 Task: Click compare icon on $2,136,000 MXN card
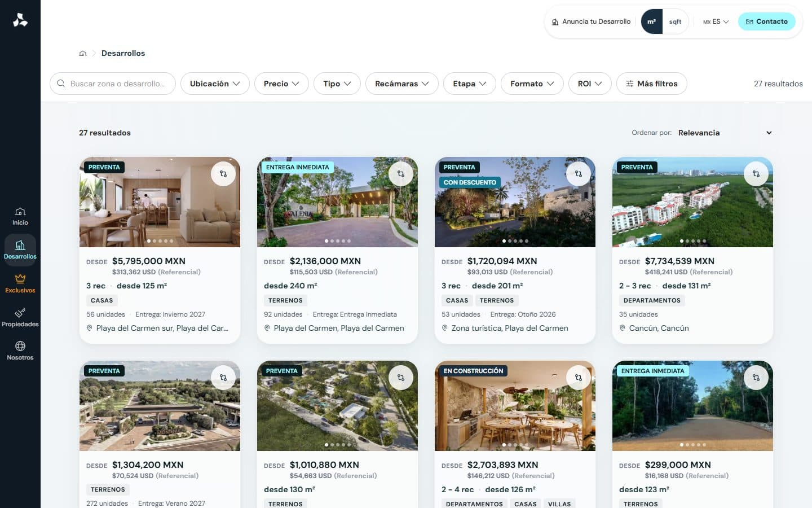(x=401, y=174)
